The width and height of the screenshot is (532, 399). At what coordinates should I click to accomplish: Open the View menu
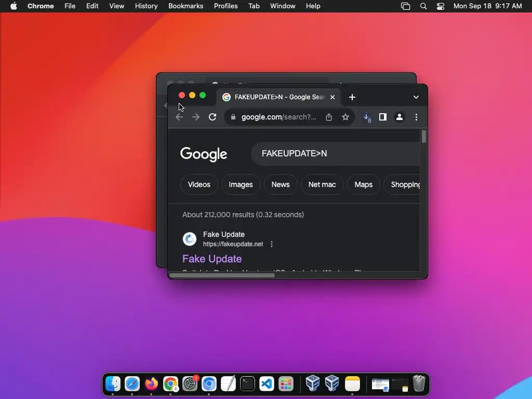(x=116, y=6)
